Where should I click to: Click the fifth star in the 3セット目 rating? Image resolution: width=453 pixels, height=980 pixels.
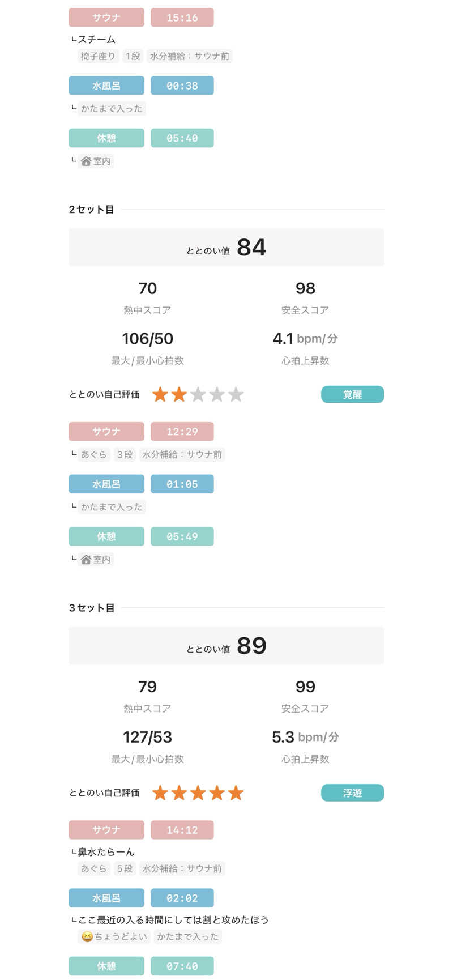point(236,793)
